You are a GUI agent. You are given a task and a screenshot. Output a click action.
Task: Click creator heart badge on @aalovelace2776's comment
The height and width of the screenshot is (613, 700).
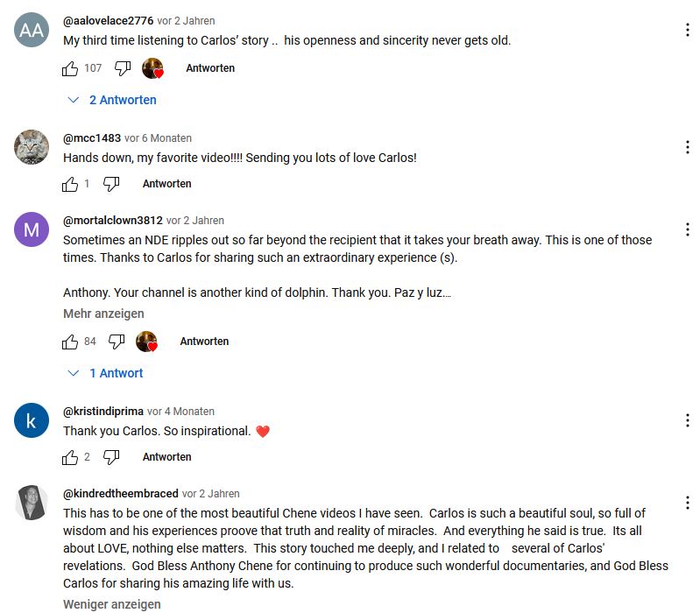pyautogui.click(x=153, y=68)
